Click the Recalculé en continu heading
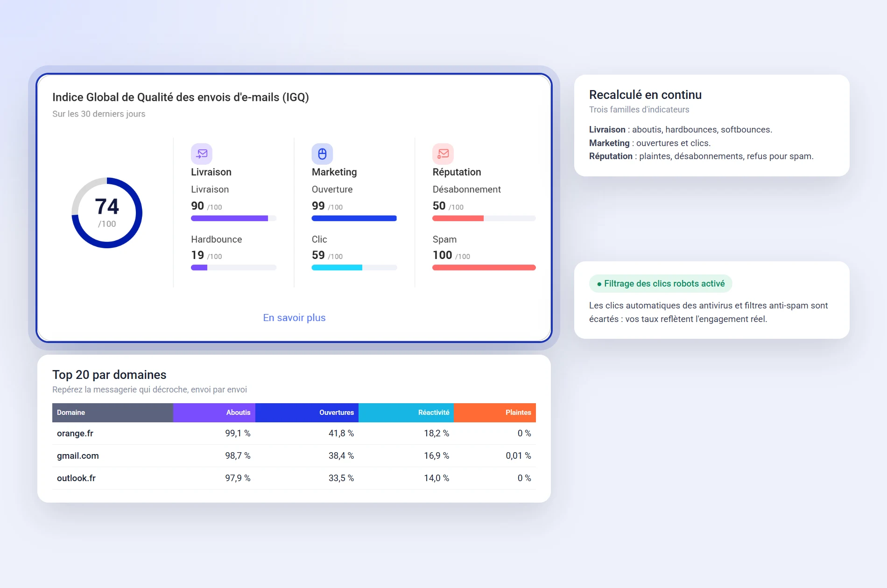The width and height of the screenshot is (887, 588). click(645, 95)
